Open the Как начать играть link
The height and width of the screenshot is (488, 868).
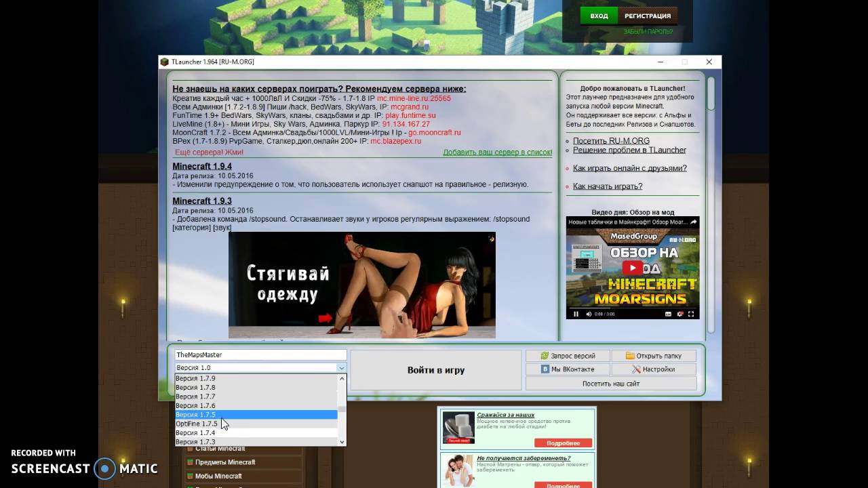pyautogui.click(x=608, y=186)
